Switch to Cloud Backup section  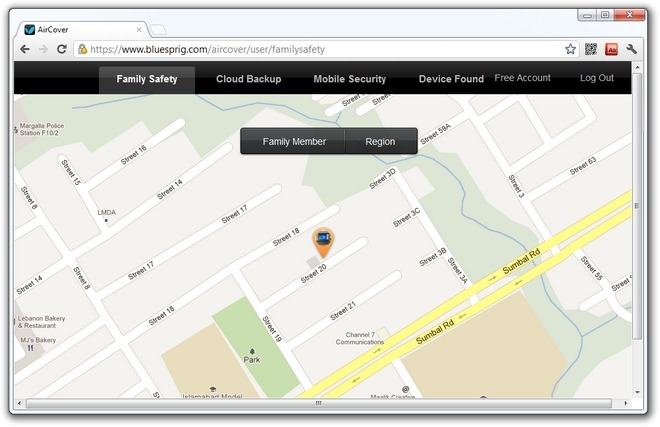point(248,79)
